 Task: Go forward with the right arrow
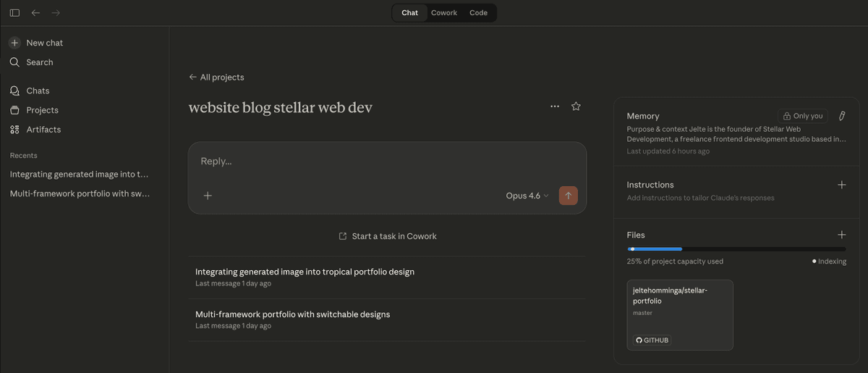pyautogui.click(x=56, y=13)
